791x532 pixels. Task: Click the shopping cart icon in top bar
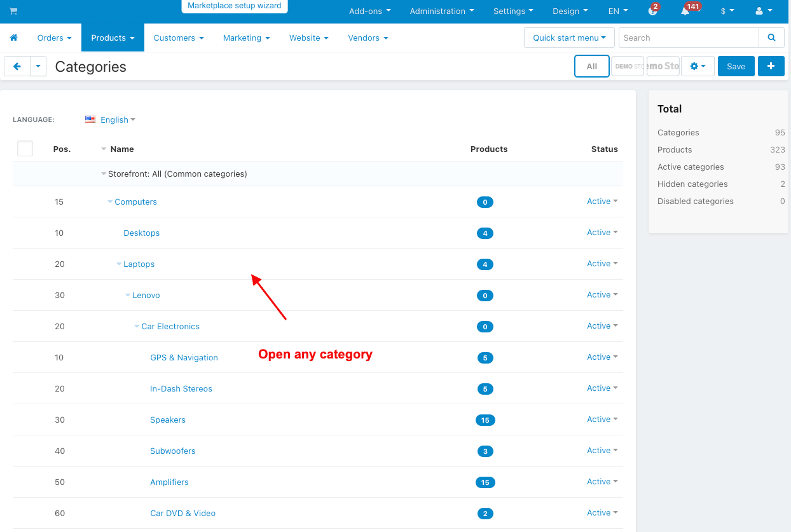(x=13, y=11)
